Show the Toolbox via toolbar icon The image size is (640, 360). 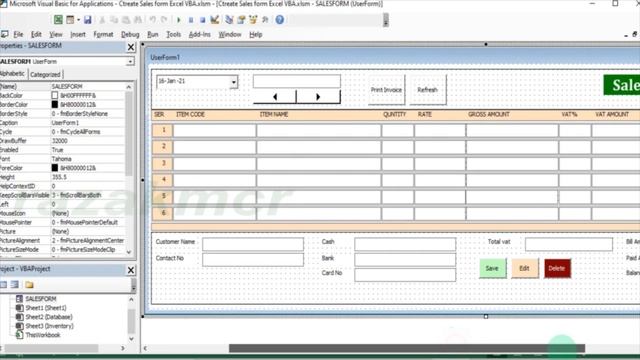265,20
